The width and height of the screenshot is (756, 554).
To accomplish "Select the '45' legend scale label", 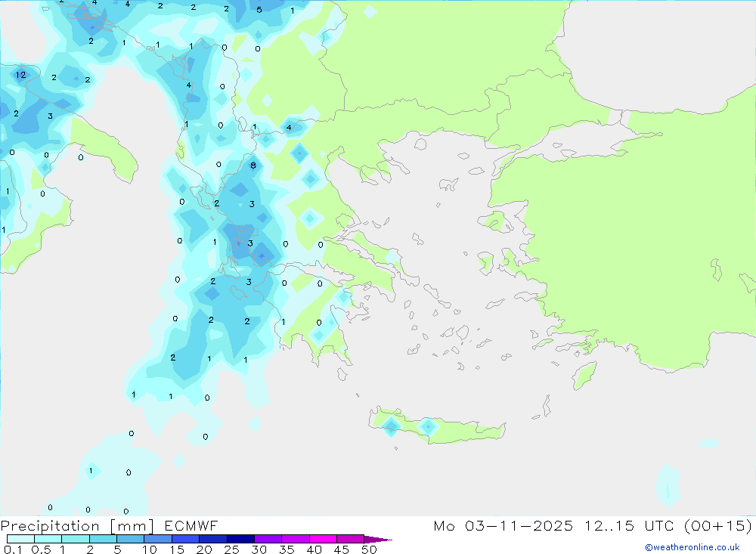I will (342, 549).
